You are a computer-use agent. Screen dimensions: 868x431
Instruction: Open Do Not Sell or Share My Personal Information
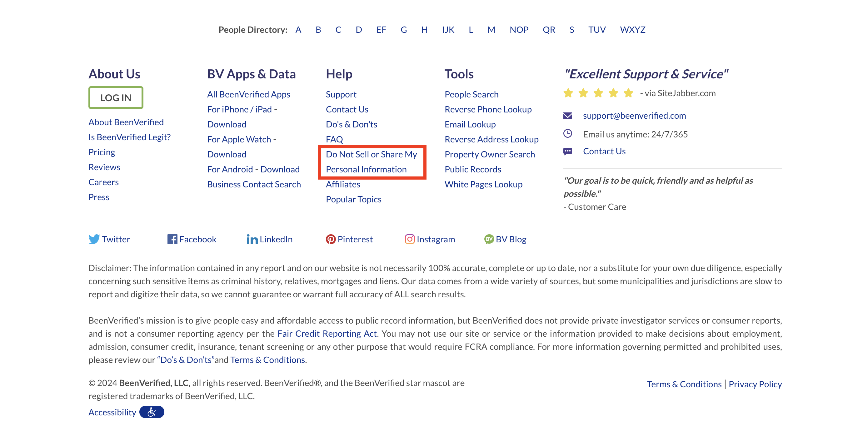coord(371,162)
